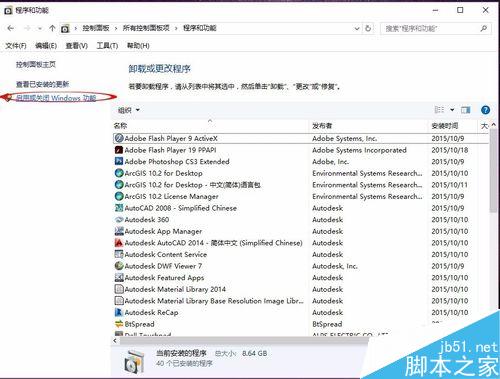This screenshot has width=500, height=379.
Task: Select BtSpread program icon
Action: tap(119, 324)
